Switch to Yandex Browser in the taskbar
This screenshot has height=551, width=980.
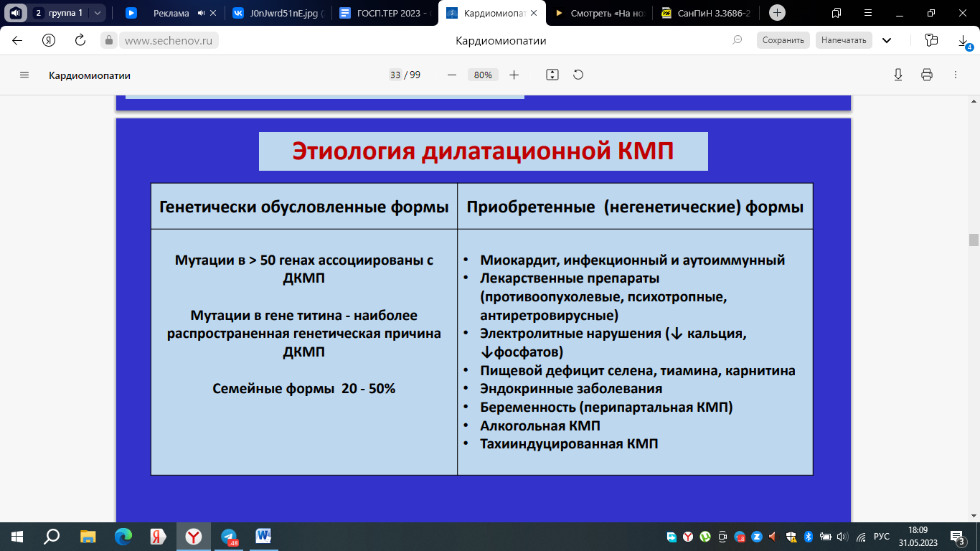(194, 536)
